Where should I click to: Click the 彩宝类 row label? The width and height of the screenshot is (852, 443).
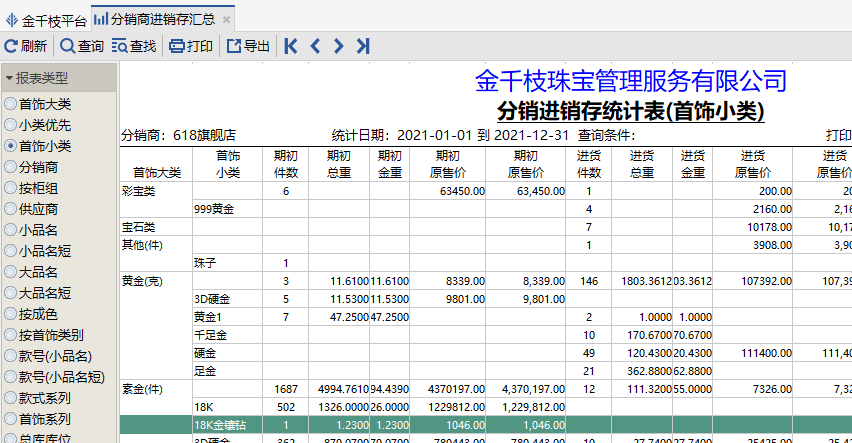click(x=139, y=191)
